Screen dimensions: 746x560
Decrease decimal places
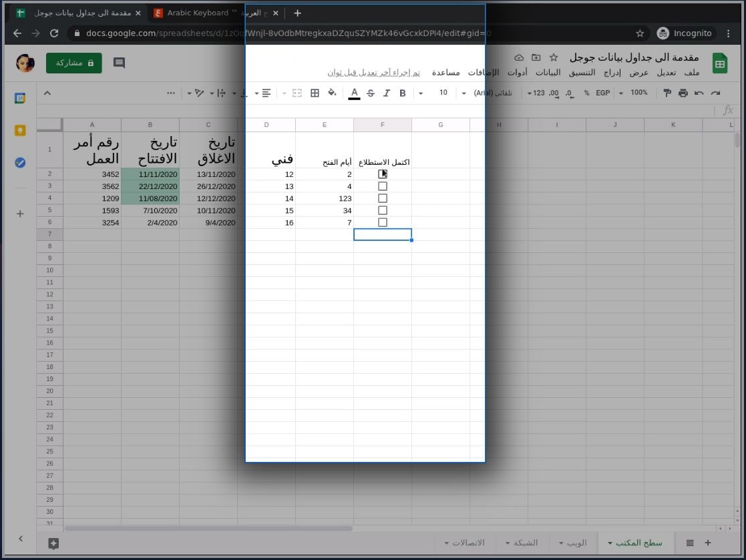pyautogui.click(x=570, y=93)
